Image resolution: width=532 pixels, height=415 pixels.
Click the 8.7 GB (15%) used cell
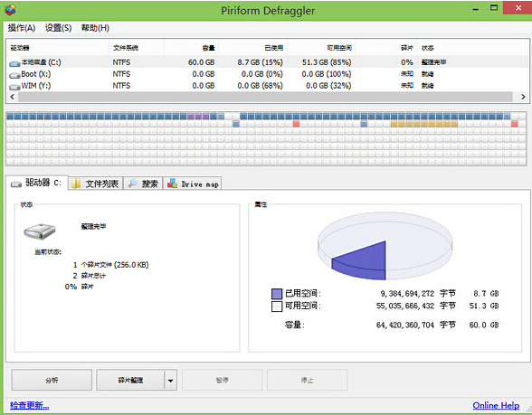tap(260, 62)
